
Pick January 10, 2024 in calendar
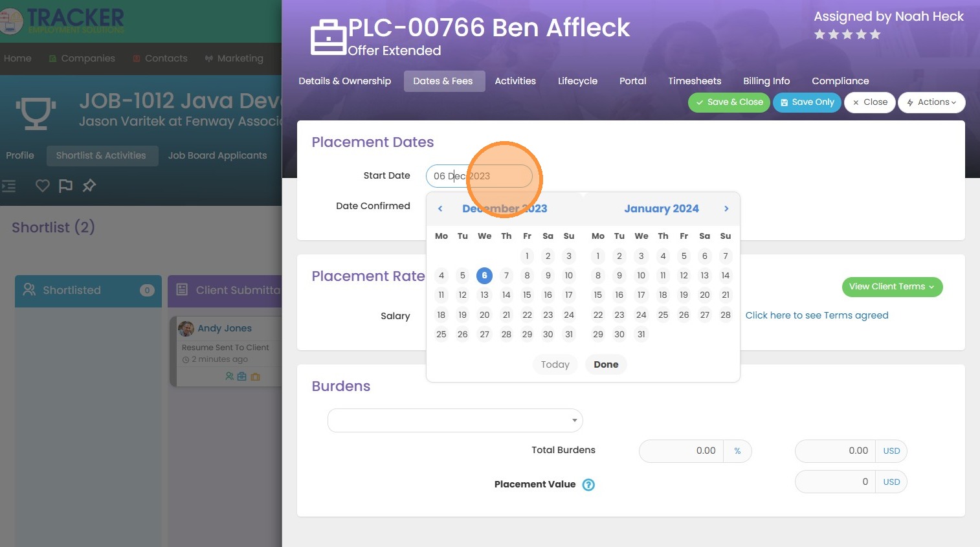[x=641, y=276]
